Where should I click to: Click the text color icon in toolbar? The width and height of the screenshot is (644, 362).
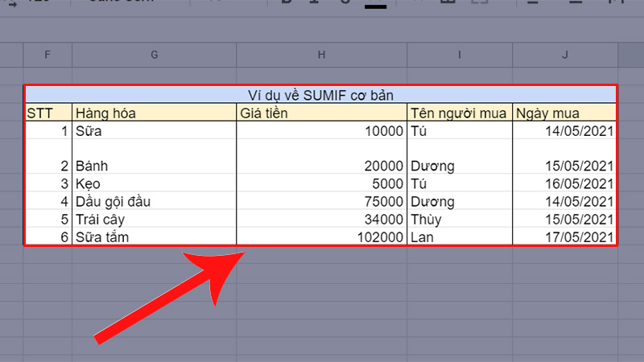pyautogui.click(x=375, y=4)
